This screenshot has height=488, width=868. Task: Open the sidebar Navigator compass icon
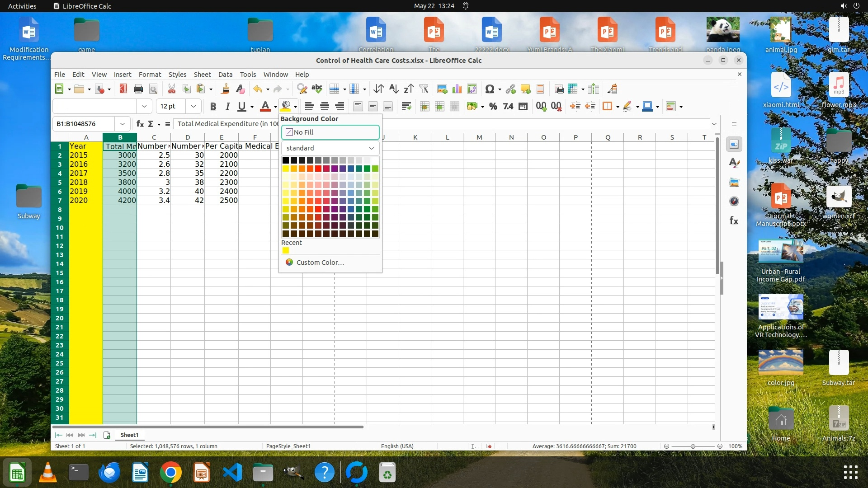coord(734,202)
